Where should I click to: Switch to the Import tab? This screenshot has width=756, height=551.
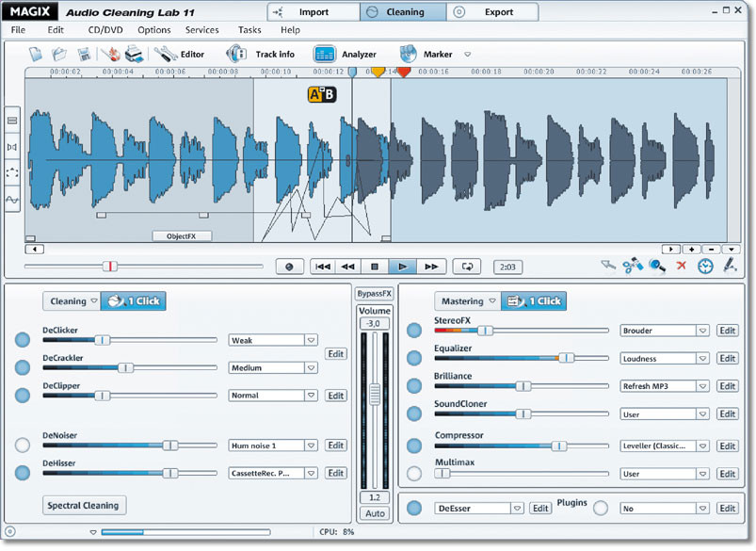tap(314, 12)
